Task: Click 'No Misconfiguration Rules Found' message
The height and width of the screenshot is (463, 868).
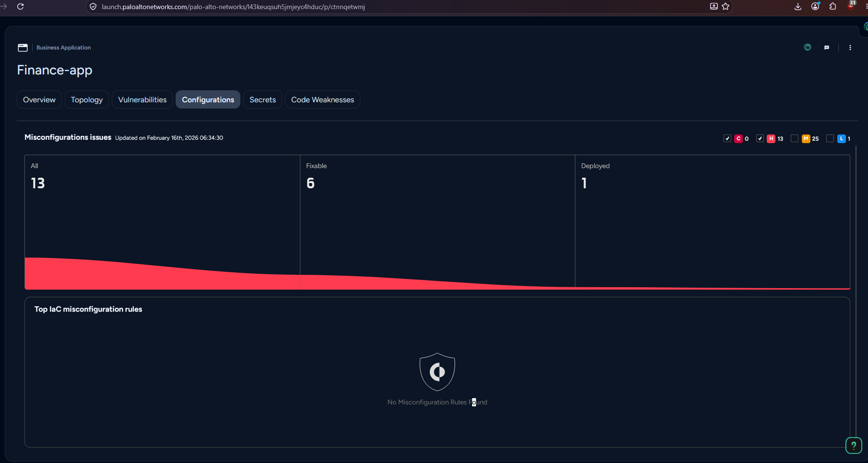Action: click(437, 402)
